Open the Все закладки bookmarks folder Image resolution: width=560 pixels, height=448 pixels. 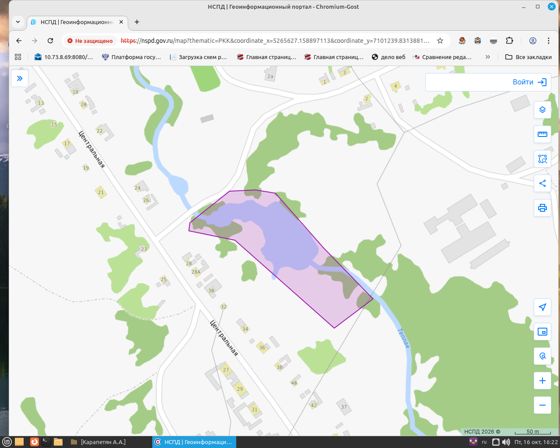(528, 57)
